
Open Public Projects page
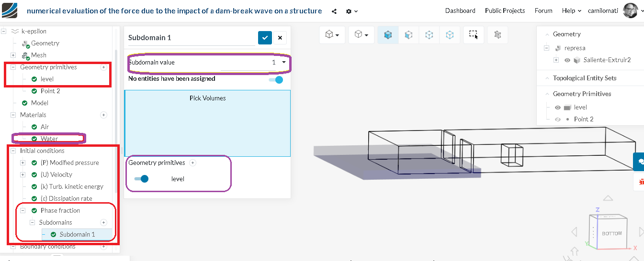[505, 11]
